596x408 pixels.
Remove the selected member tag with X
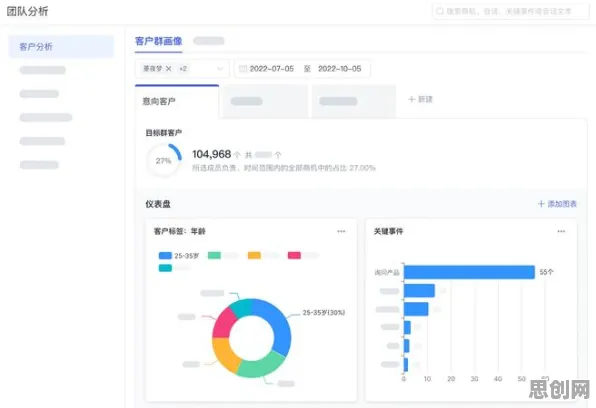[x=168, y=68]
